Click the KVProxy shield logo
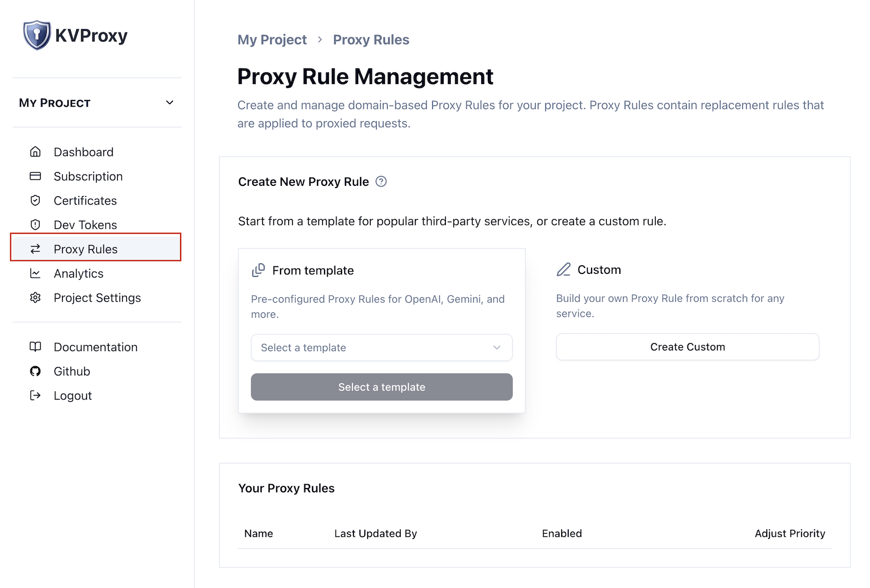Screen dimensions: 870x588 pyautogui.click(x=36, y=35)
